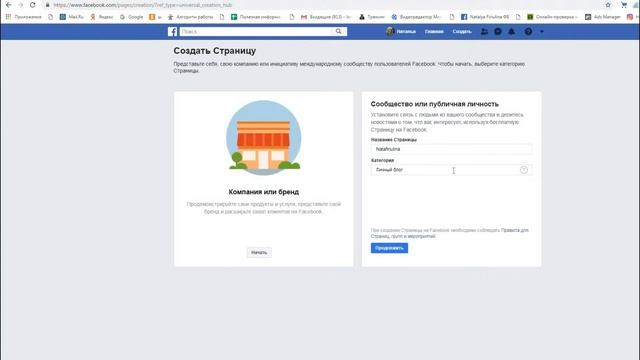The image size is (640, 360).
Task: Open Наталья profile link in top bar
Action: (401, 31)
